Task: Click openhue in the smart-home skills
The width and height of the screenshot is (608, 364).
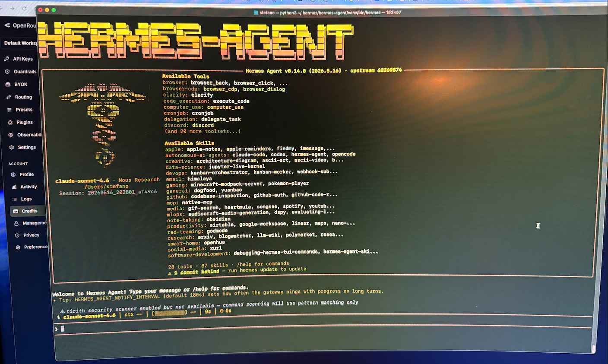Action: click(215, 243)
